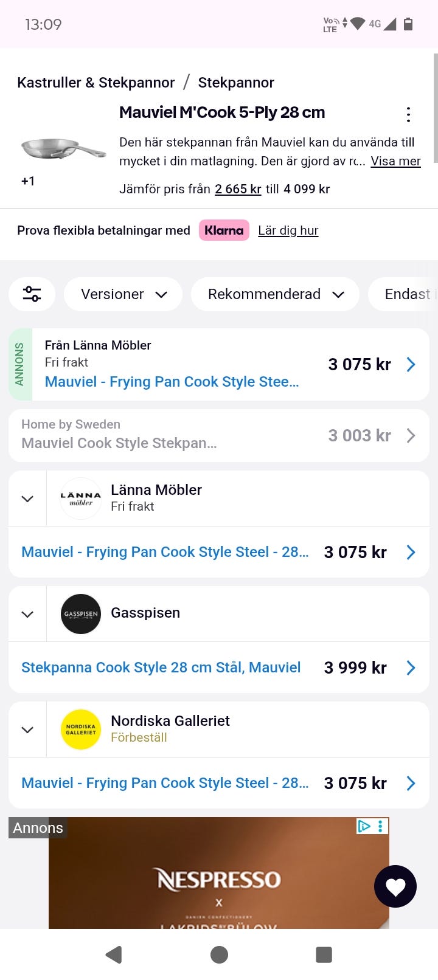Tap the Nordiska Galleriet yellow logo

tap(81, 730)
